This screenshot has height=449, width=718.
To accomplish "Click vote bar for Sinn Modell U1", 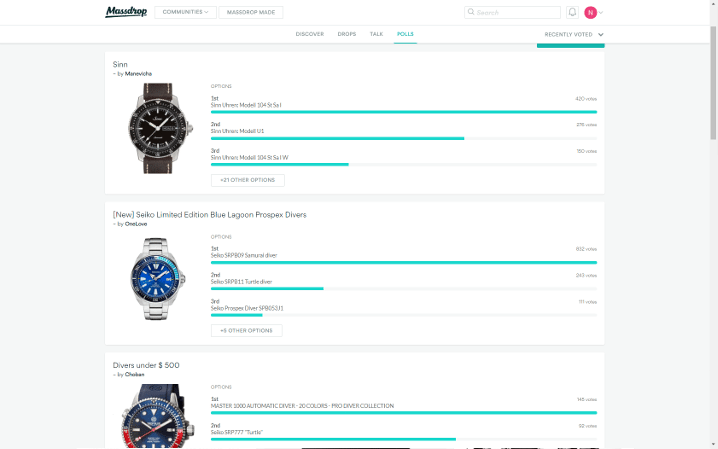I will tap(403, 138).
